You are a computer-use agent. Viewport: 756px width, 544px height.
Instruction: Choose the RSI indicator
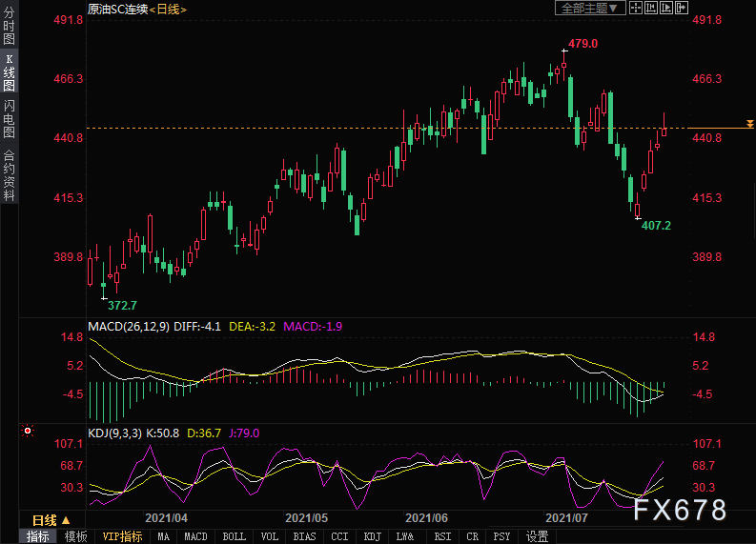coord(442,536)
